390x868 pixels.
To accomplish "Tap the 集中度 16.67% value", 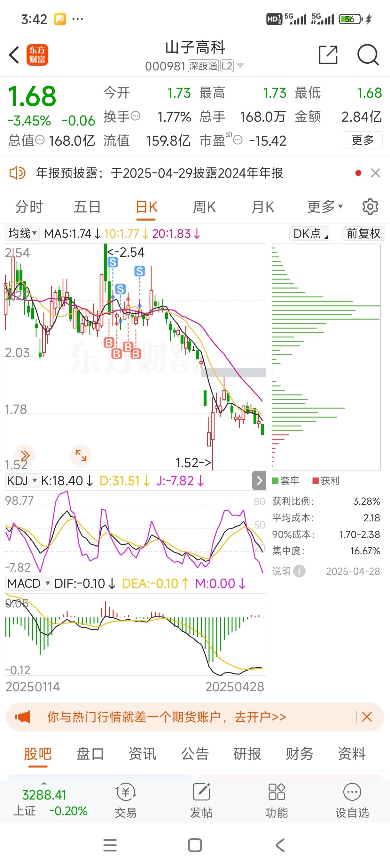I will [365, 551].
